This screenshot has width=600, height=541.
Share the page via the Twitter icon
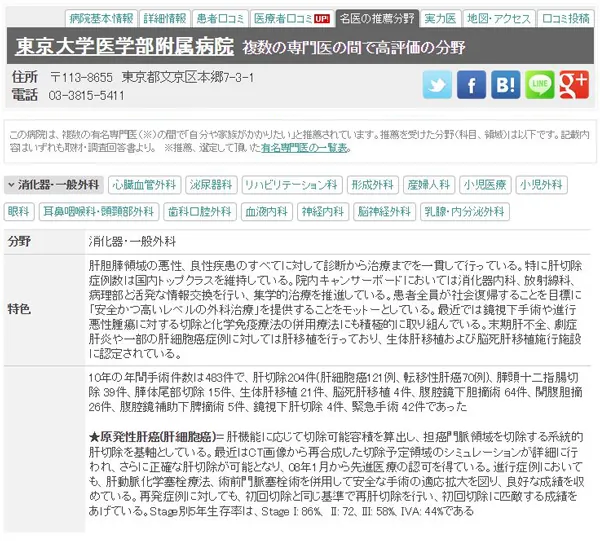[437, 85]
